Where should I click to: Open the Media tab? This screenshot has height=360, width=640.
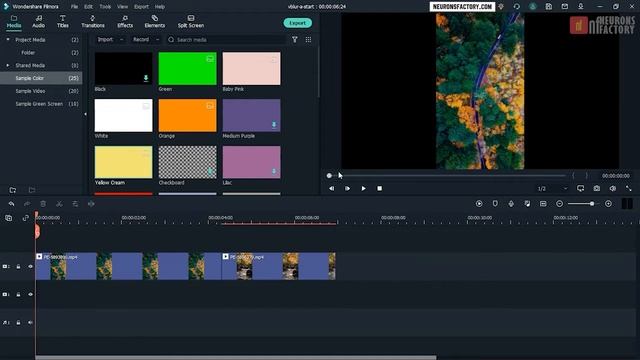(13, 22)
